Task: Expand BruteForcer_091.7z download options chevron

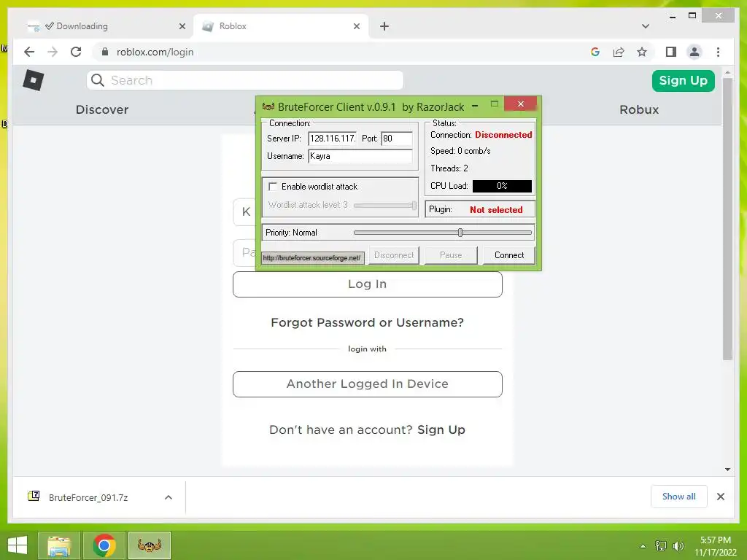Action: pyautogui.click(x=169, y=497)
